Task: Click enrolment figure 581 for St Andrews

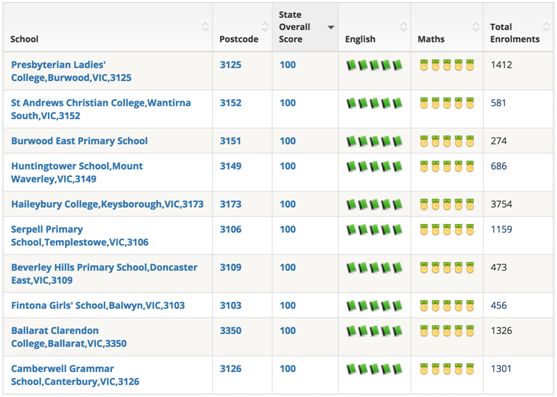Action: point(498,103)
